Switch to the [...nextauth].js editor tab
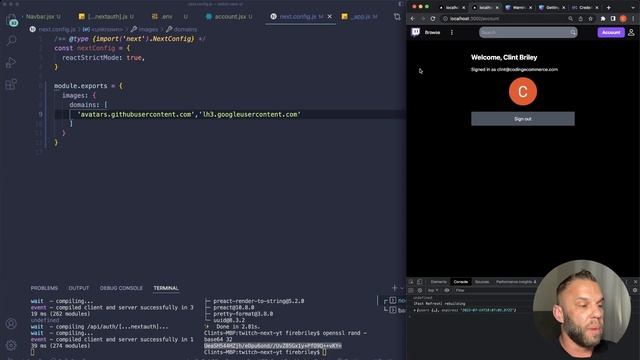This screenshot has height=360, width=640. point(106,17)
